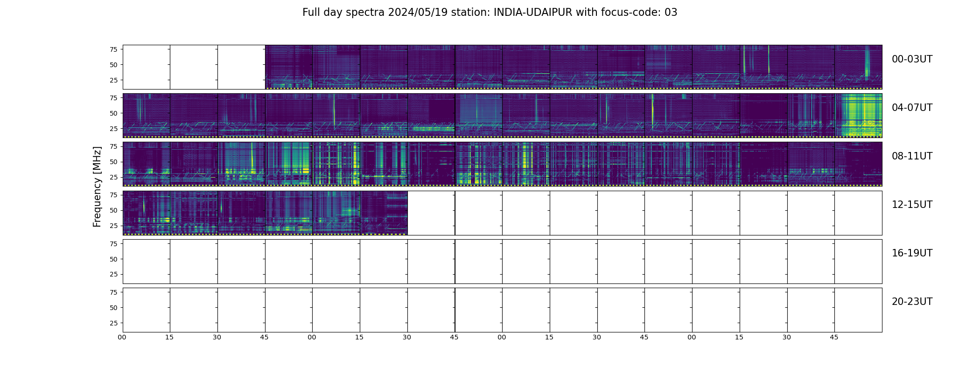Open the 13:00 spectrogram in the 12-15UT row
The width and height of the screenshot is (980, 373).
336,213
